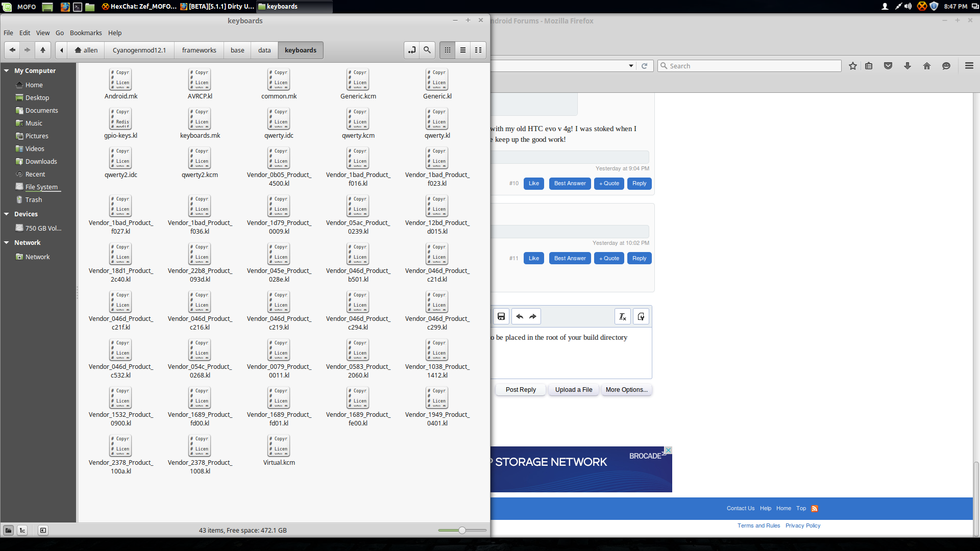Toggle the location entry icon
The image size is (980, 551).
(411, 50)
